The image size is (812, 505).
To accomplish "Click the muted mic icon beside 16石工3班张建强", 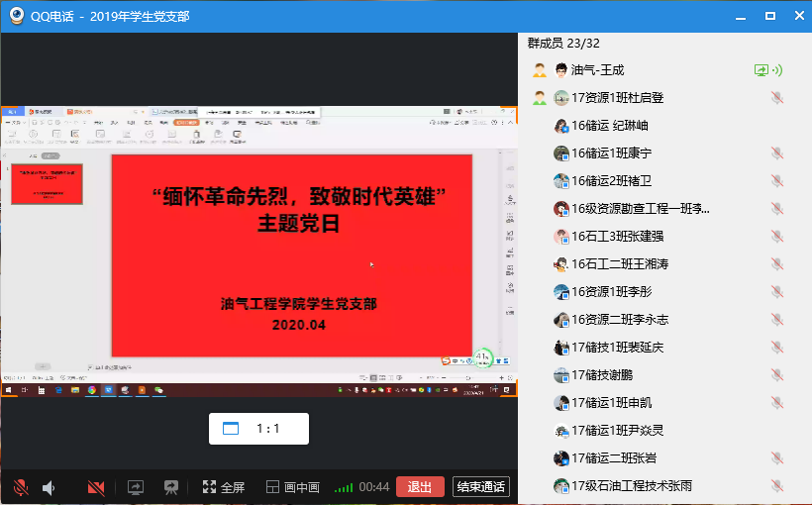I will 777,237.
